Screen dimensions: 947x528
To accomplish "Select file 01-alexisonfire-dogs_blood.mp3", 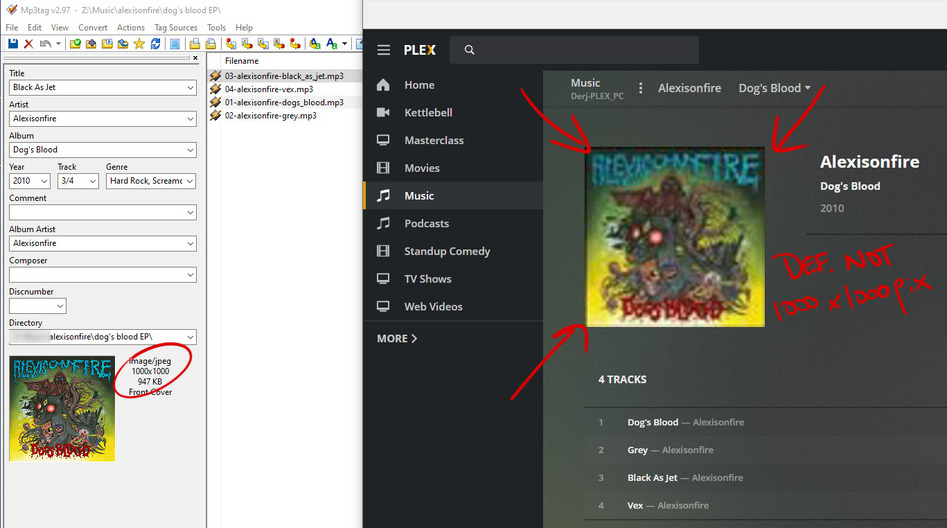I will click(x=284, y=103).
